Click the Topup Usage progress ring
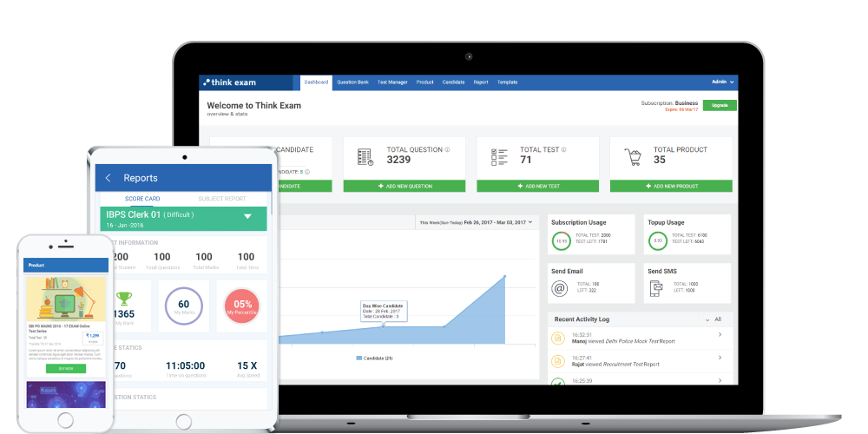Screen dimensions: 868x434 [658, 240]
